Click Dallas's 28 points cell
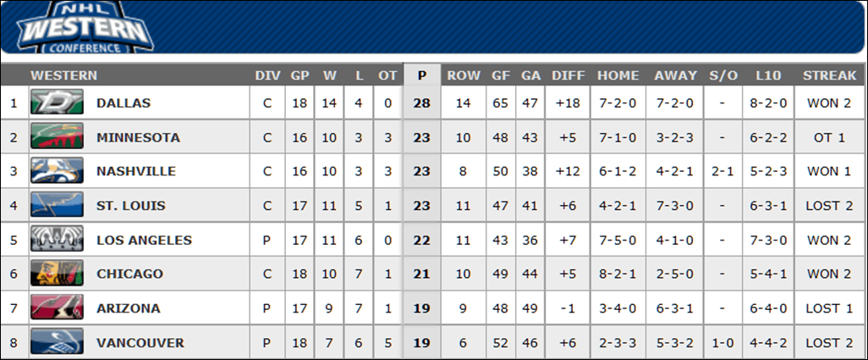The width and height of the screenshot is (868, 360). (421, 103)
